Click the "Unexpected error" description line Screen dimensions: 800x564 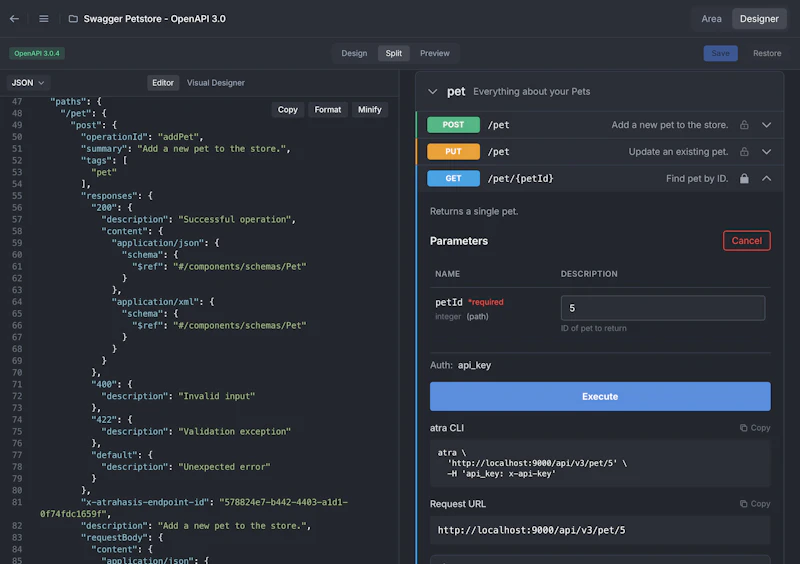pyautogui.click(x=186, y=467)
